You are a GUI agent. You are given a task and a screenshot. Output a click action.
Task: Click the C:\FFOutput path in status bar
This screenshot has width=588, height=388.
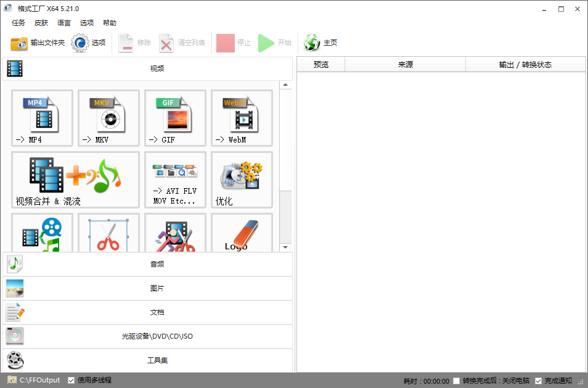pyautogui.click(x=39, y=380)
